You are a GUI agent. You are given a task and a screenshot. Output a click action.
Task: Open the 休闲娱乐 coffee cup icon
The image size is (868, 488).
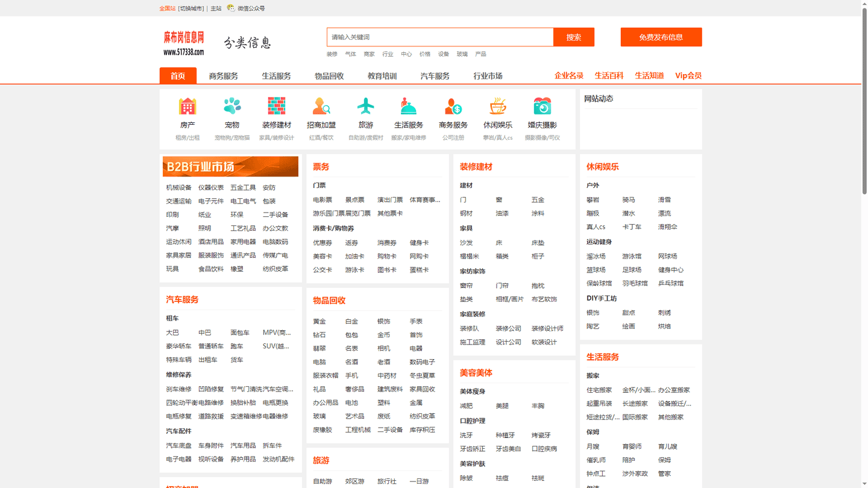(498, 106)
